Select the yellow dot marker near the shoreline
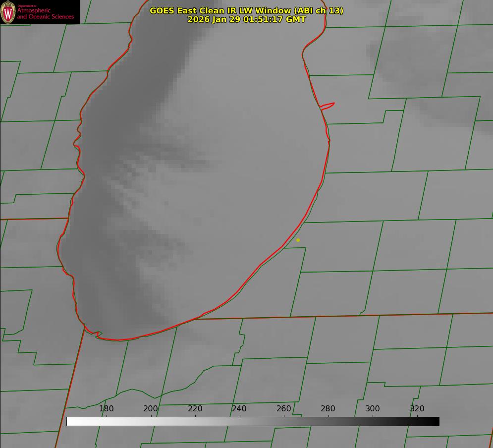 298,240
